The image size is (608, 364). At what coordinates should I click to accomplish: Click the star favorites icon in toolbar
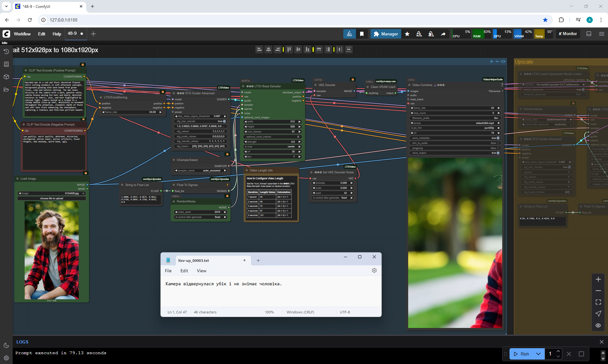[407, 34]
